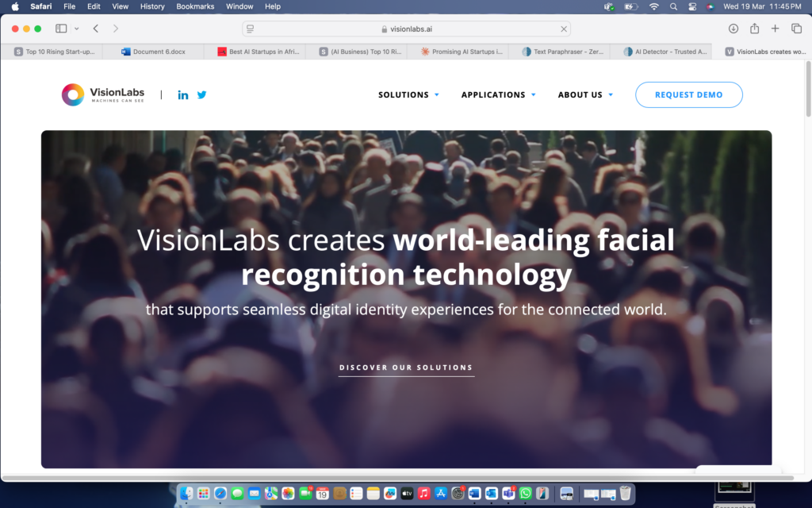This screenshot has height=508, width=812.
Task: Click Discover Our Solutions link
Action: click(x=406, y=368)
